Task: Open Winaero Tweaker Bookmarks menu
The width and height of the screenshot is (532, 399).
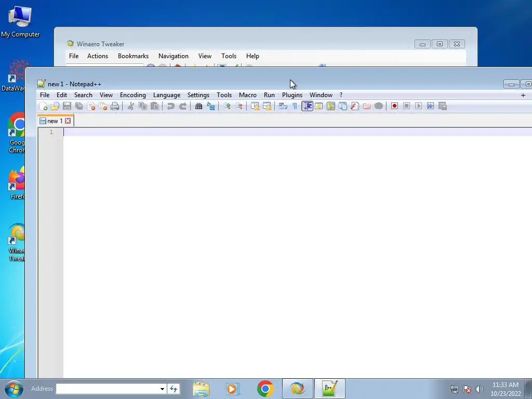Action: pyautogui.click(x=133, y=56)
